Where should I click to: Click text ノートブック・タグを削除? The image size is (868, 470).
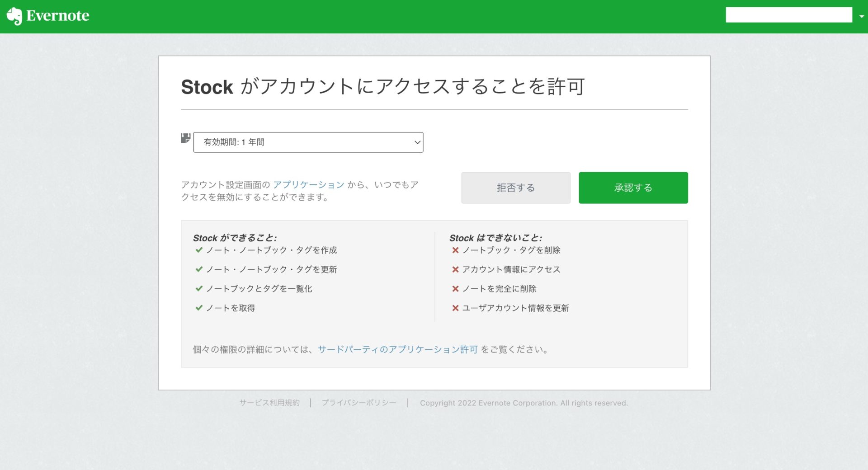click(511, 250)
